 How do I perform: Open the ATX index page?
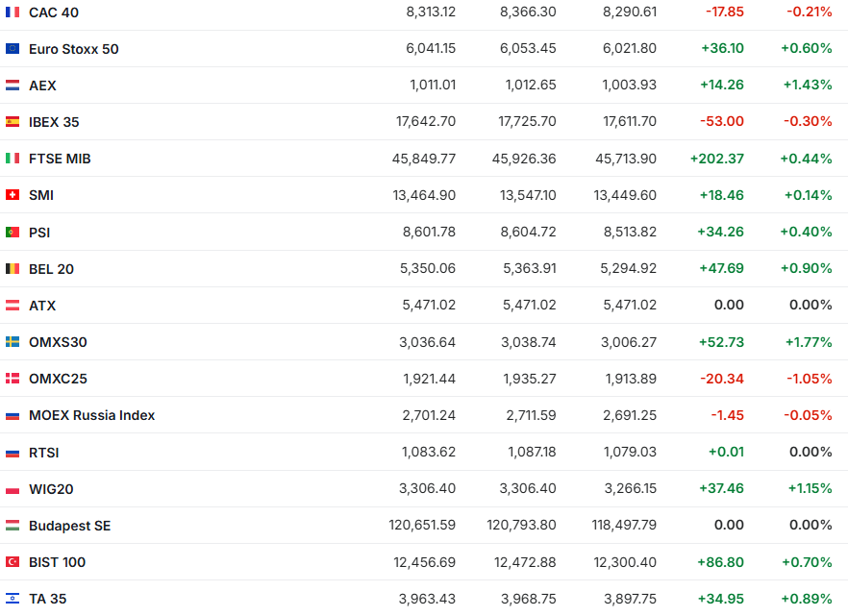click(x=42, y=306)
